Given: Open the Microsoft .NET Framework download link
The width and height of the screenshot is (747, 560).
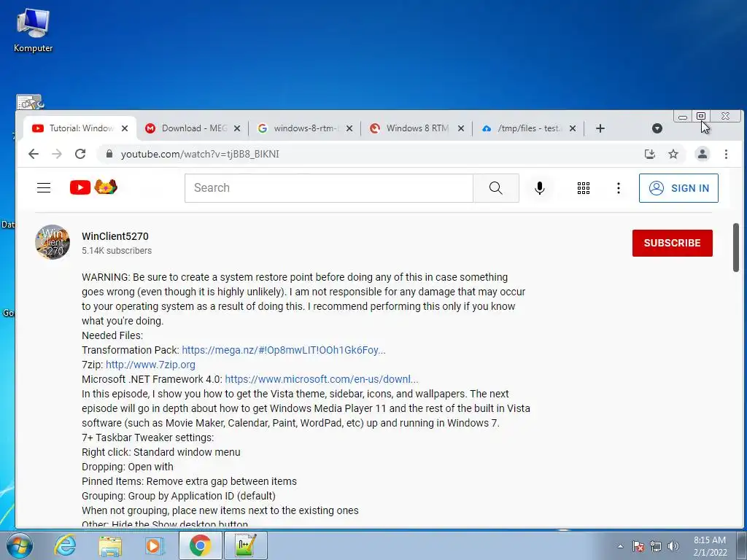Looking at the screenshot, I should [x=322, y=379].
